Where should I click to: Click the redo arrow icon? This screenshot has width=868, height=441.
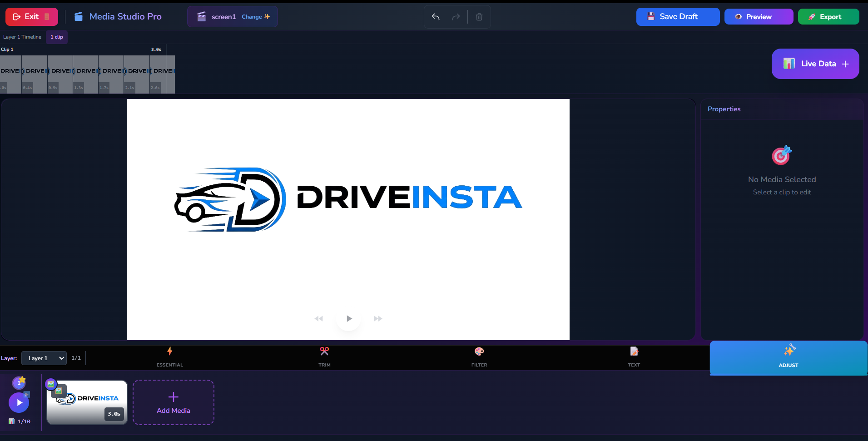(456, 17)
